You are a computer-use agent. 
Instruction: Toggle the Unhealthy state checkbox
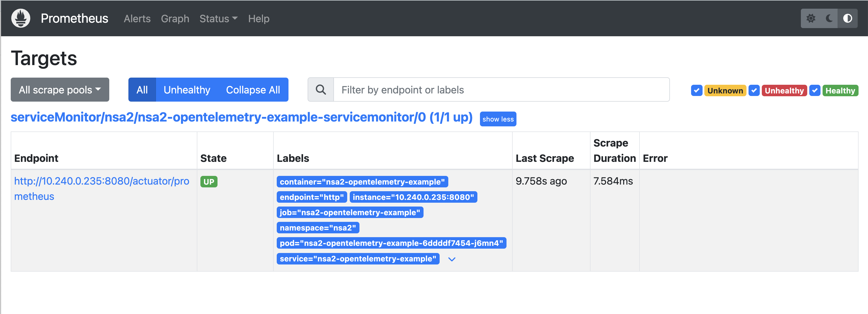tap(754, 91)
